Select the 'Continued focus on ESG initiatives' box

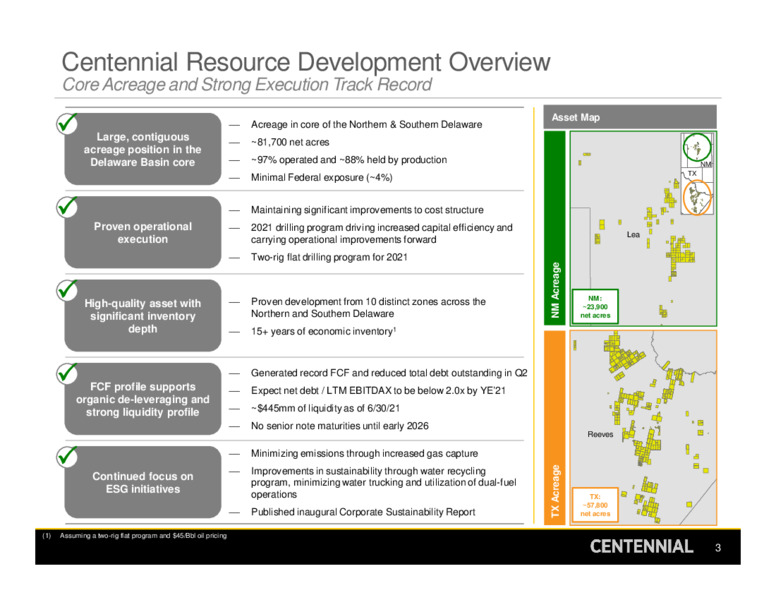pyautogui.click(x=143, y=482)
